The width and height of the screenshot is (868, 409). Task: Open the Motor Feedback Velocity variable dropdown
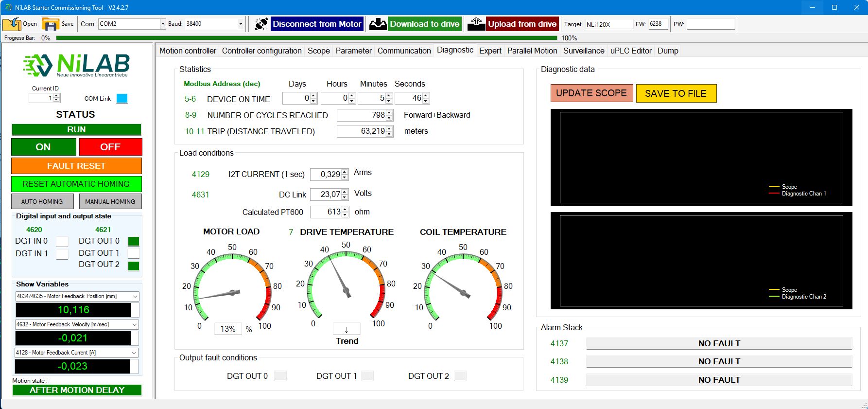point(135,324)
